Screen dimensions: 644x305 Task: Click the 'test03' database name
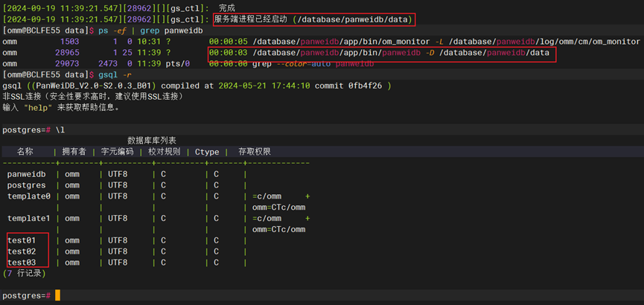(x=22, y=263)
